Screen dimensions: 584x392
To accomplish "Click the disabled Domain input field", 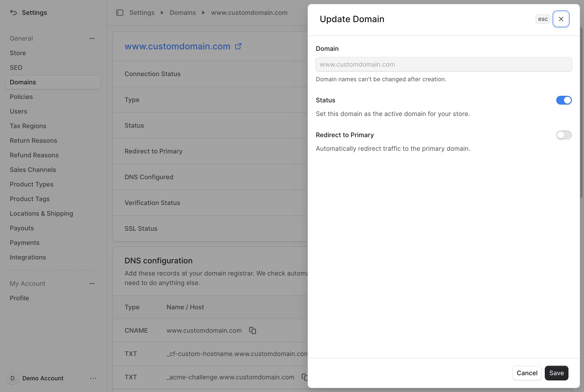I will [444, 64].
